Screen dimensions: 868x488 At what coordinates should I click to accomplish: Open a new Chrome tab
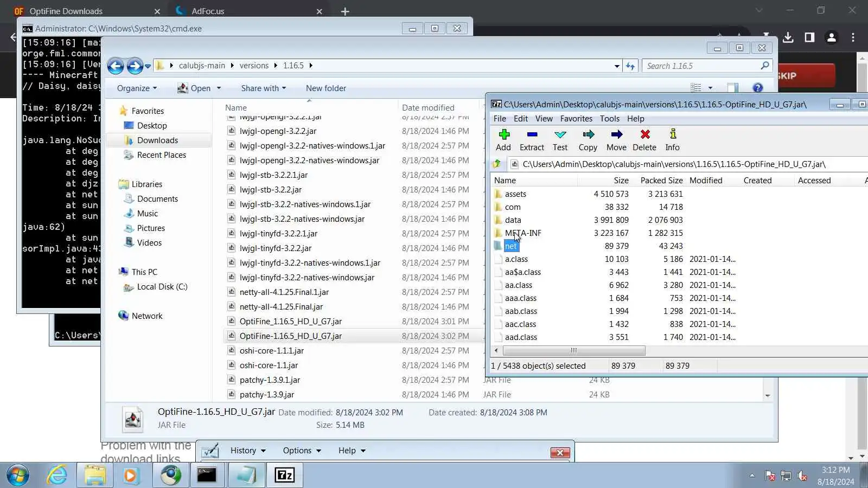click(x=345, y=11)
